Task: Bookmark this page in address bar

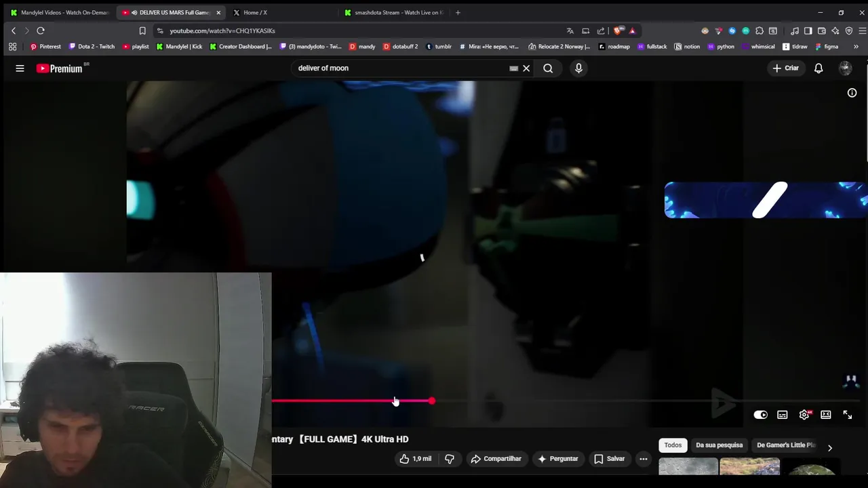Action: tap(142, 30)
